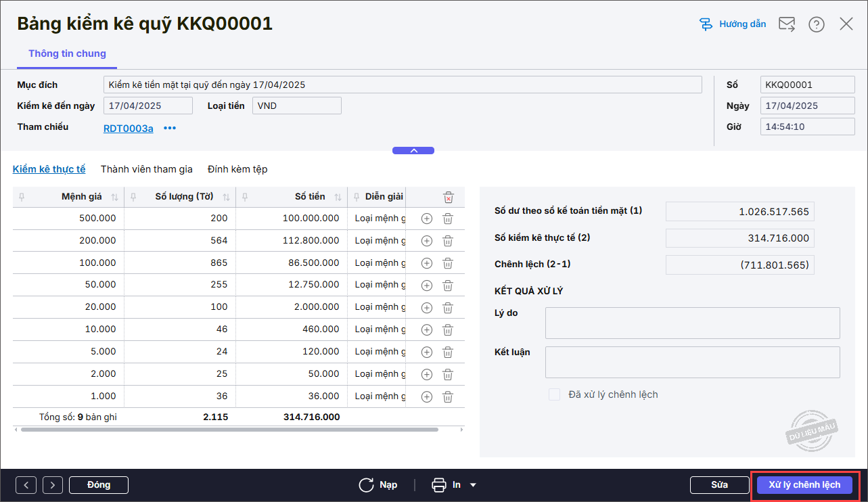The image size is (868, 502).
Task: Add row after the 100.000 denomination
Action: [426, 263]
